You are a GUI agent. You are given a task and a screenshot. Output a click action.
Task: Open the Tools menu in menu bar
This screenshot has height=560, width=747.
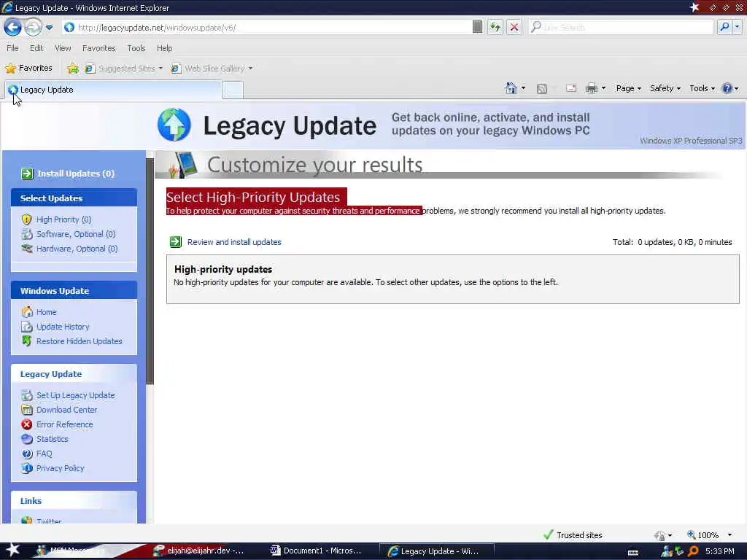click(x=136, y=48)
